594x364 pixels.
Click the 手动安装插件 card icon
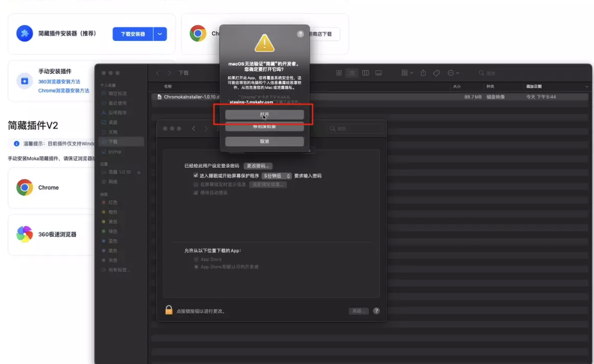point(24,81)
